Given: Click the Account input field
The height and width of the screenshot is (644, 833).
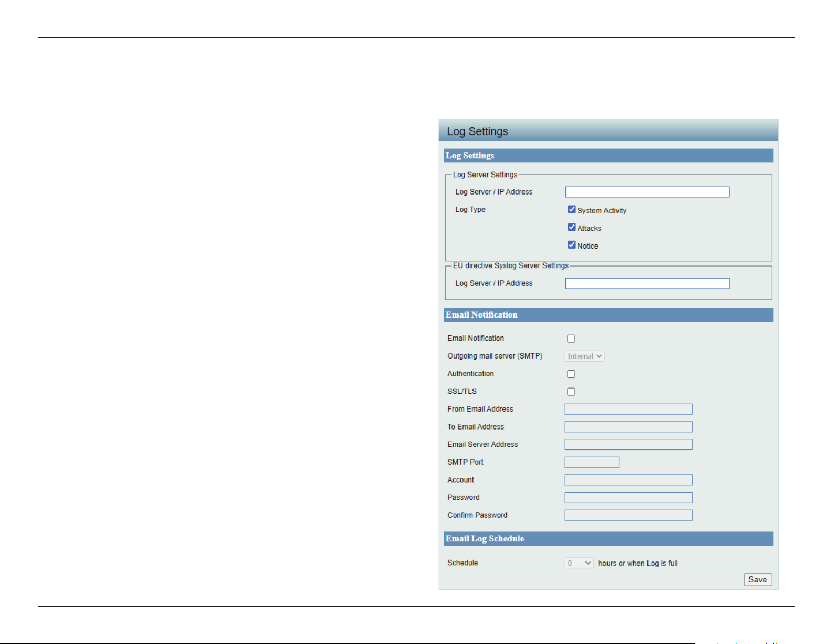Looking at the screenshot, I should 629,480.
